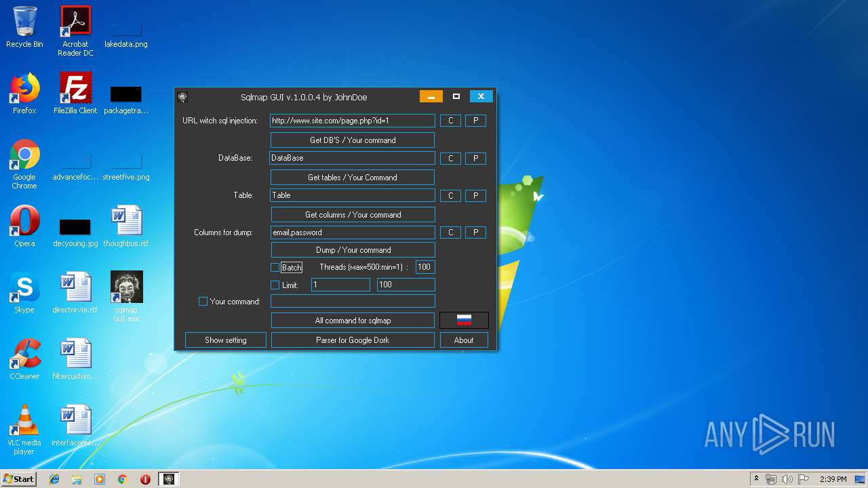Click Get tables / Your Command button

[x=353, y=178]
